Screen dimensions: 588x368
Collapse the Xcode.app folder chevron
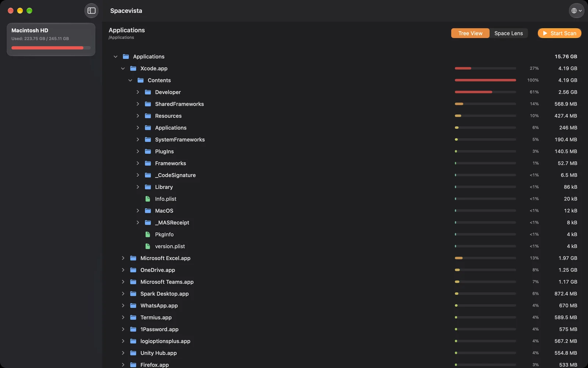123,68
